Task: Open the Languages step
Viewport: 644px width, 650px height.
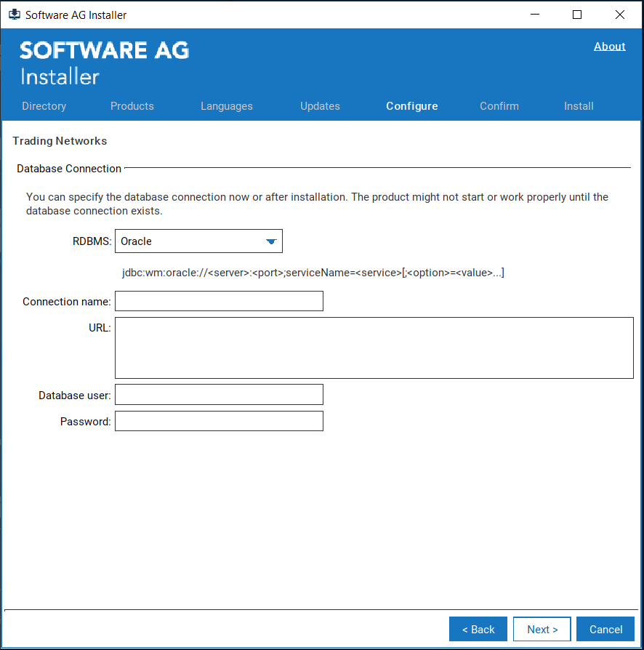Action: pos(226,106)
